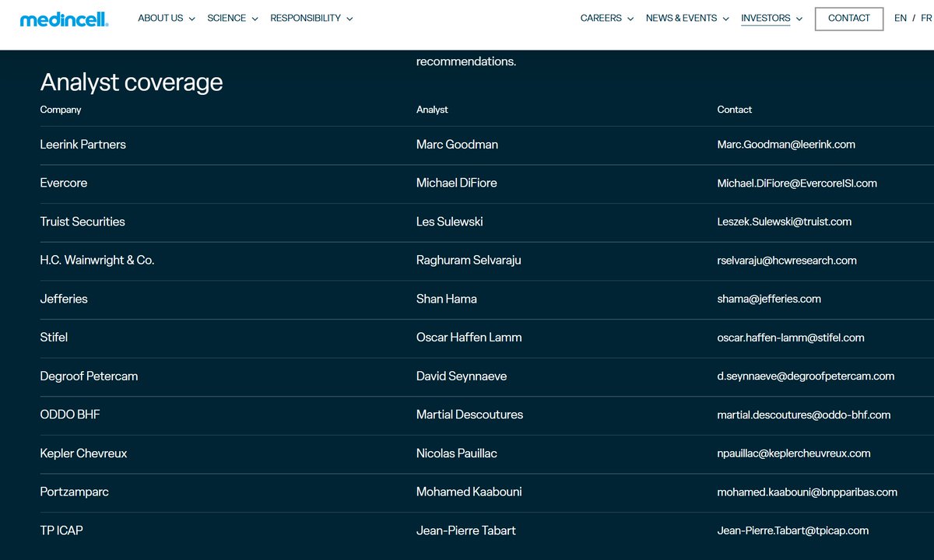Image resolution: width=934 pixels, height=560 pixels.
Task: Select ODDO BHF company cell
Action: click(70, 415)
